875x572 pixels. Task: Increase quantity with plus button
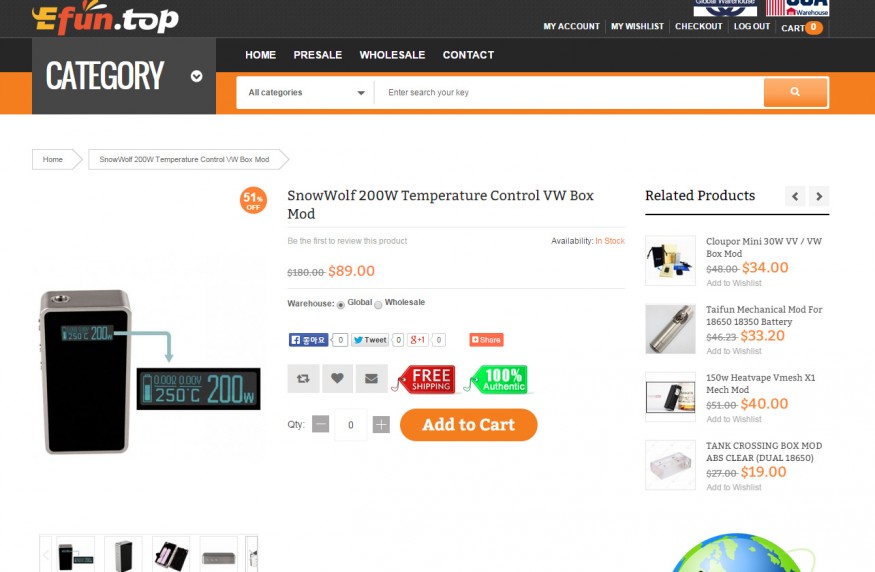coord(381,425)
